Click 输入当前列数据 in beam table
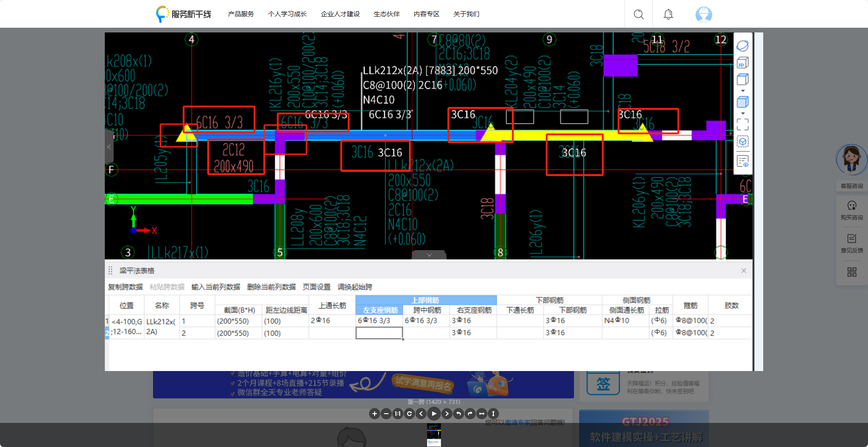 tap(216, 287)
